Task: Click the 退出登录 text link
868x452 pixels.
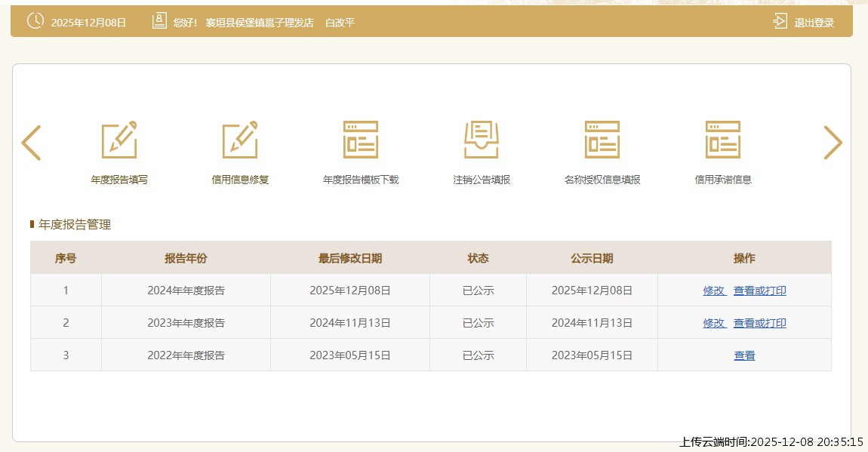Action: 814,23
